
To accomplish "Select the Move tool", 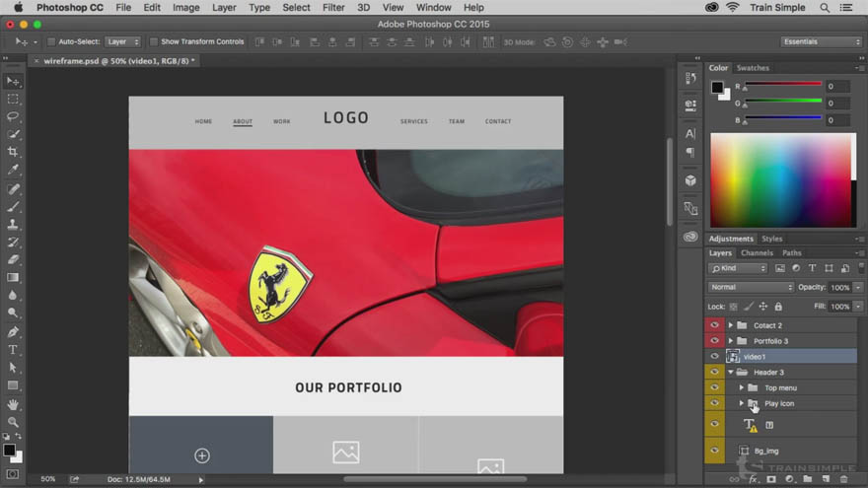I will pyautogui.click(x=13, y=82).
